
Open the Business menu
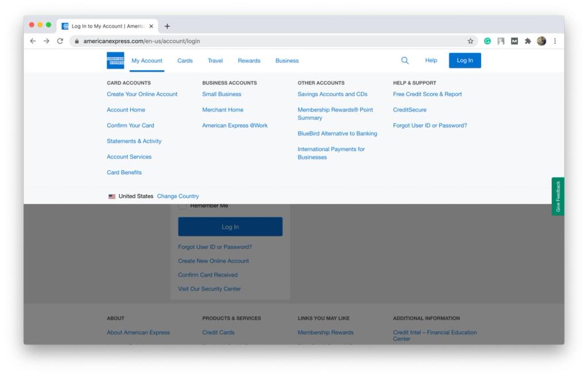[x=287, y=61]
